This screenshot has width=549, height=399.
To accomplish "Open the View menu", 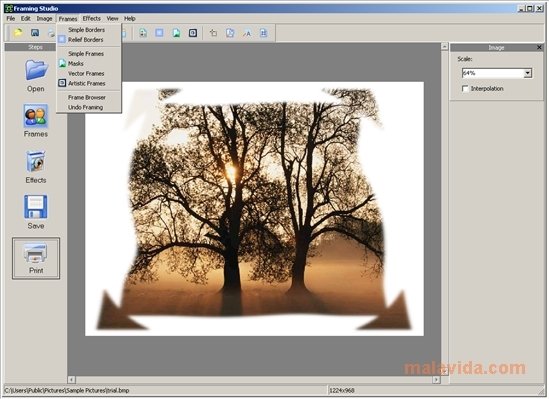I will pyautogui.click(x=112, y=18).
